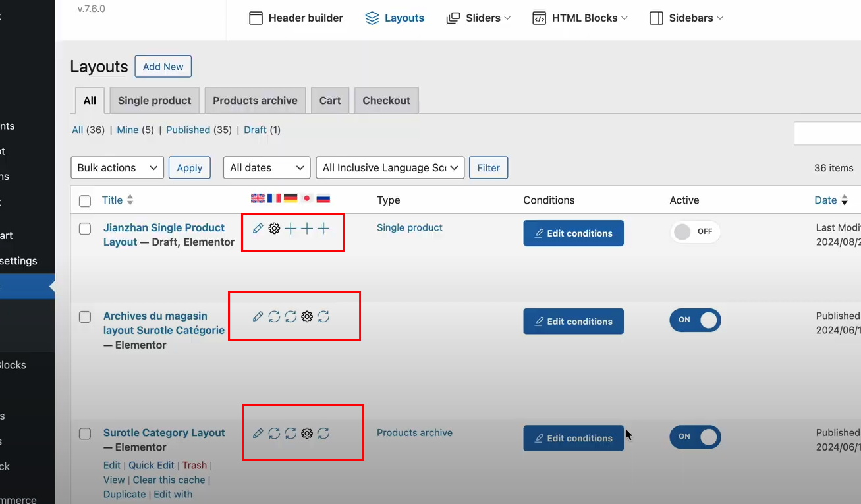Switch to the All tab
This screenshot has height=504, width=861.
point(90,101)
